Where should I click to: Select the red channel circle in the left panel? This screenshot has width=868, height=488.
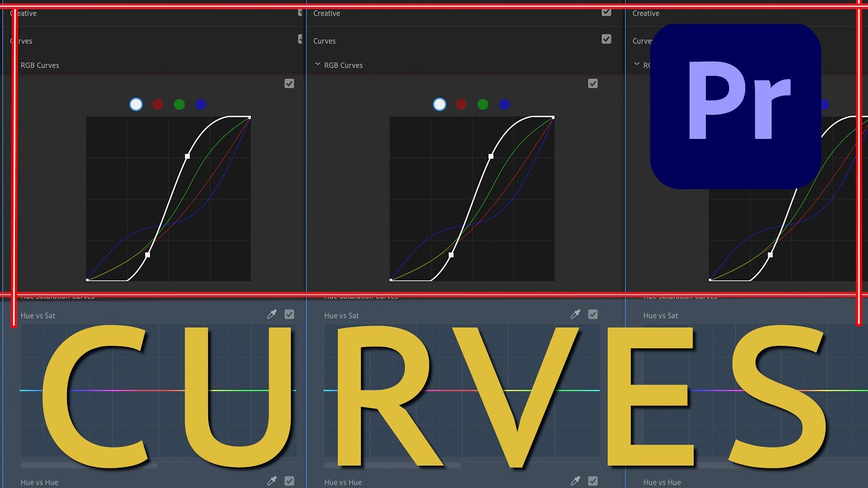pos(158,104)
